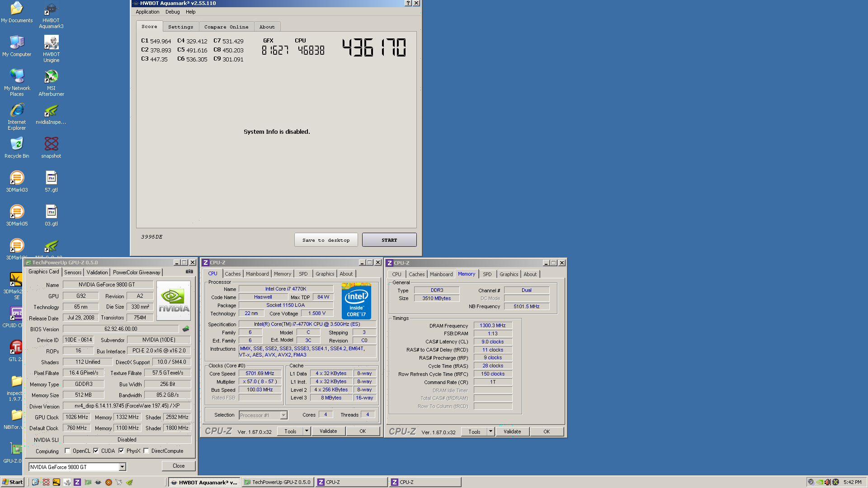Image resolution: width=868 pixels, height=488 pixels.
Task: Open the Caches tab in CPU-Z Memory window
Action: click(x=416, y=274)
